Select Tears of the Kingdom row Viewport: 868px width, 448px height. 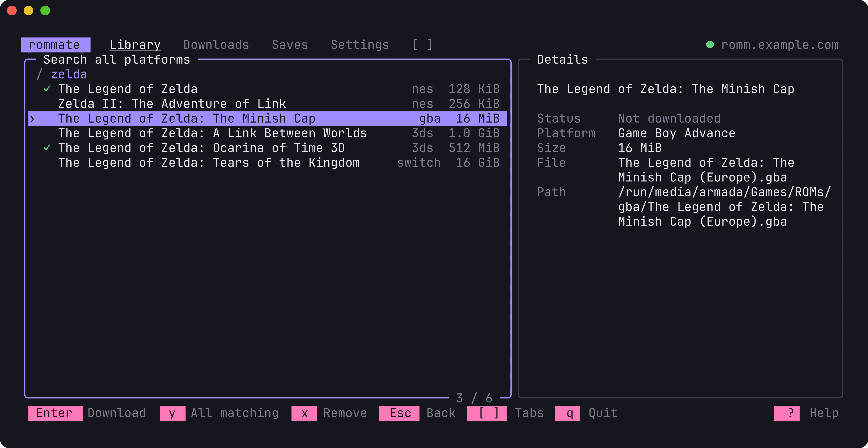pyautogui.click(x=268, y=163)
